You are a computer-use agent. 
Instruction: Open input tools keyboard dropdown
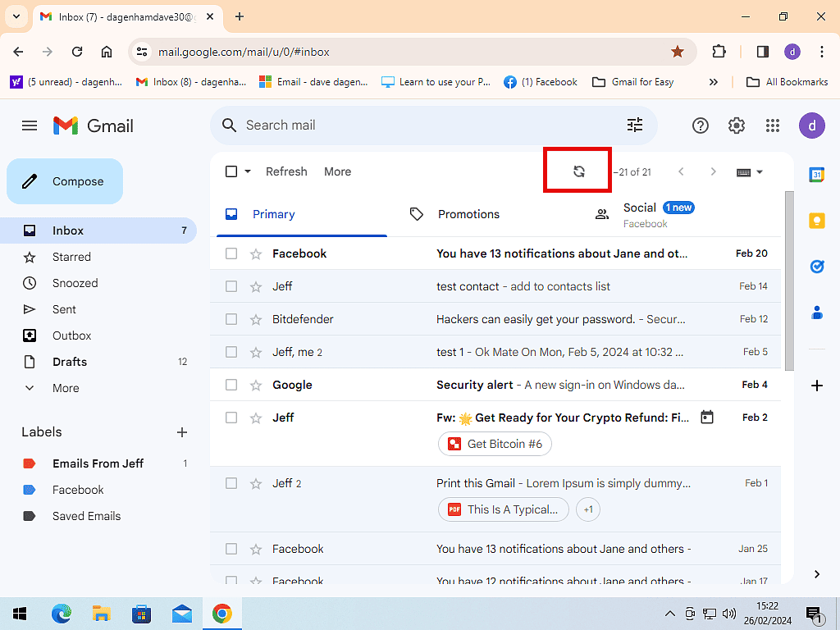[751, 172]
